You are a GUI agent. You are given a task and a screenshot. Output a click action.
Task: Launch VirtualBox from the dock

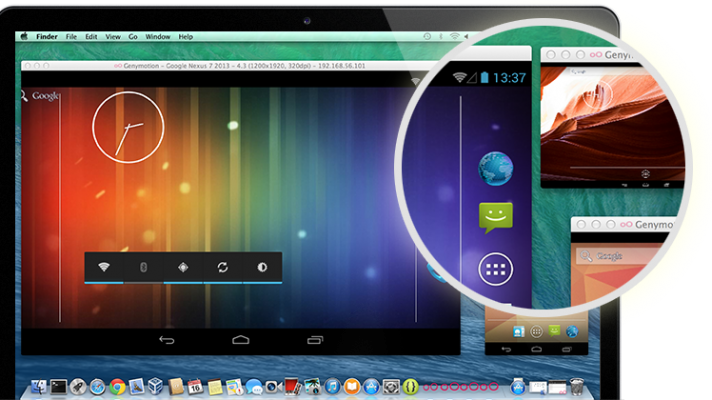pyautogui.click(x=155, y=386)
